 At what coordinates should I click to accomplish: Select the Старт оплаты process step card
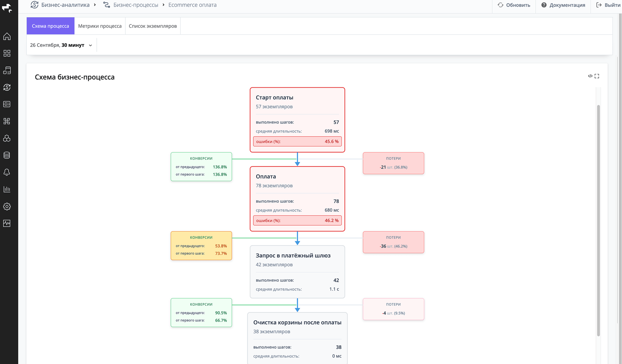[x=297, y=120]
